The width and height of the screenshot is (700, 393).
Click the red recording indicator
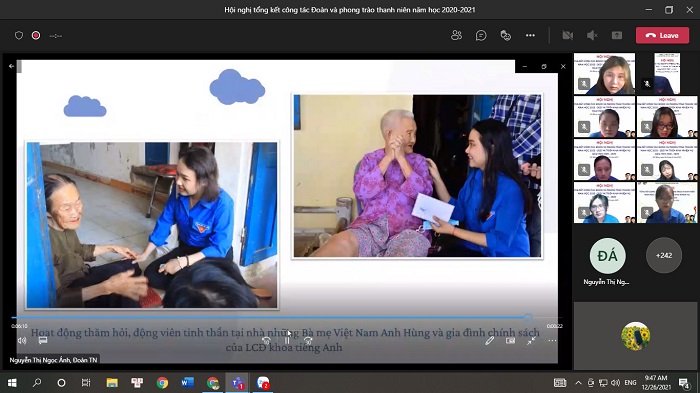36,35
